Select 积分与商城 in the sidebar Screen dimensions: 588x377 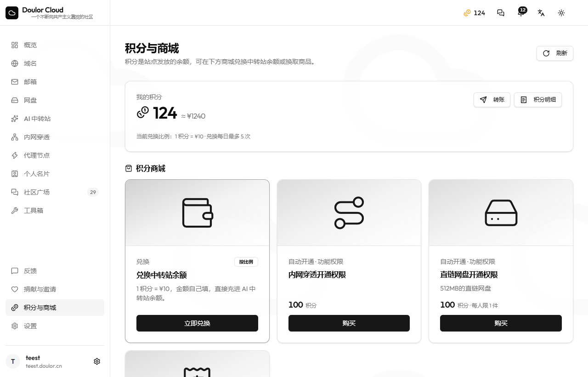55,308
